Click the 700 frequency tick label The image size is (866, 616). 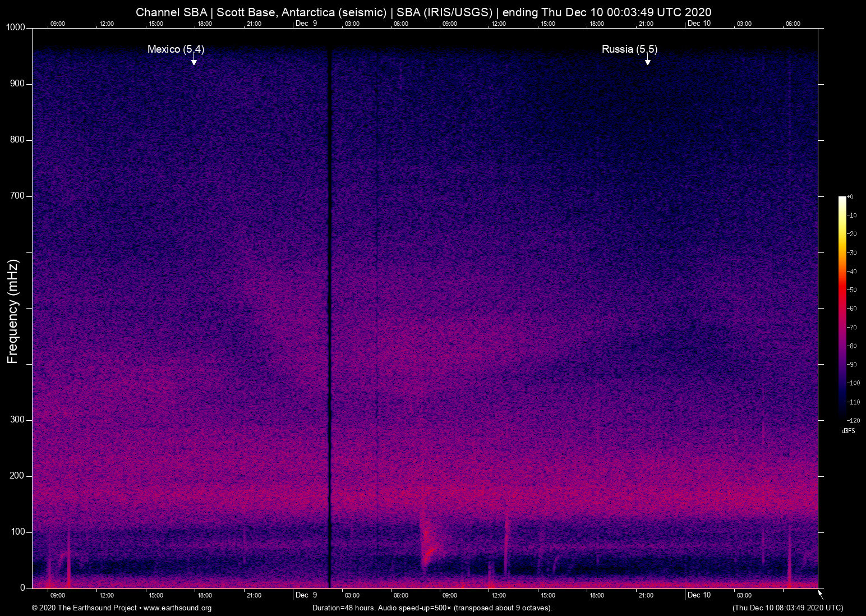[x=18, y=196]
